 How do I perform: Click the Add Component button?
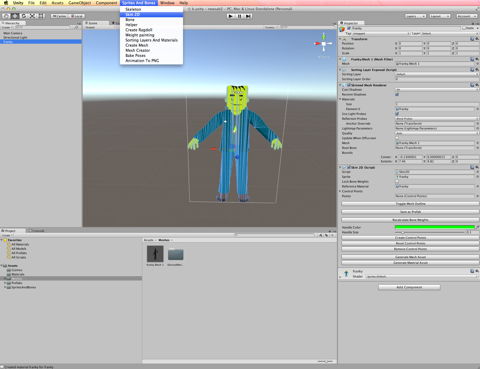[x=409, y=287]
